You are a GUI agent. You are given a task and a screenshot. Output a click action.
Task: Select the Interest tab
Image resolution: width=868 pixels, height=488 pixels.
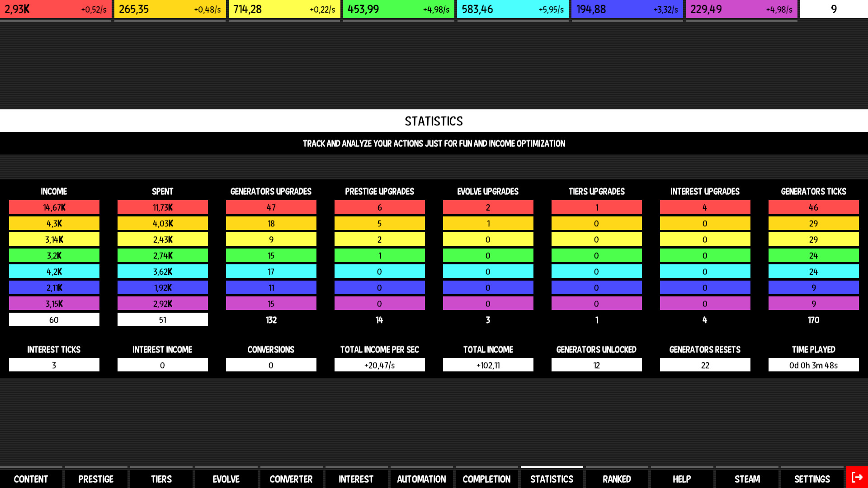[356, 479]
